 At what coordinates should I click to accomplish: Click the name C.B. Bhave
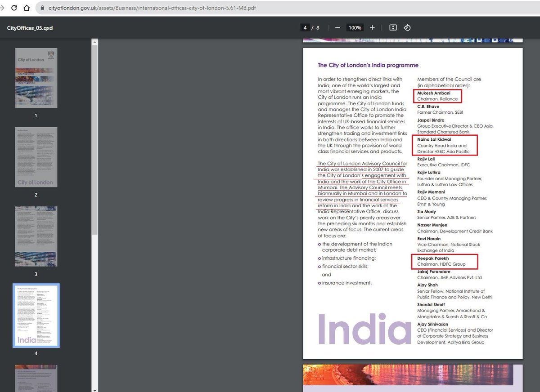point(428,107)
